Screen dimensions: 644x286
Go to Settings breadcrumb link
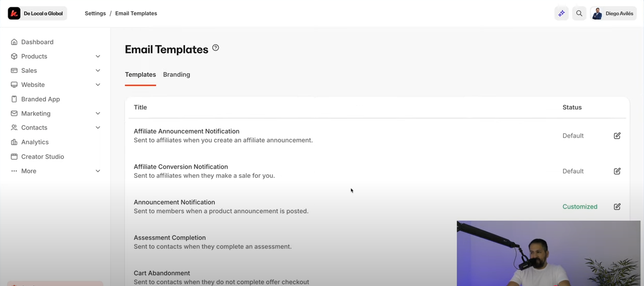click(x=95, y=13)
